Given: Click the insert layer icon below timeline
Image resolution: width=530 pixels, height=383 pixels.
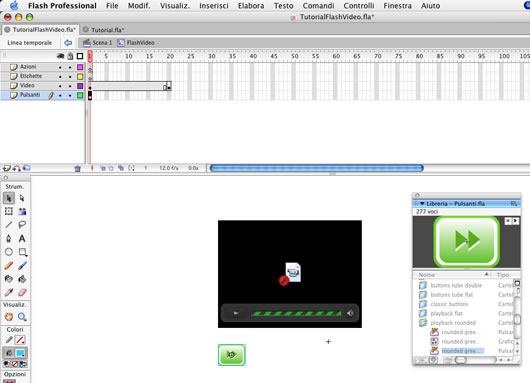Looking at the screenshot, I should (6, 168).
